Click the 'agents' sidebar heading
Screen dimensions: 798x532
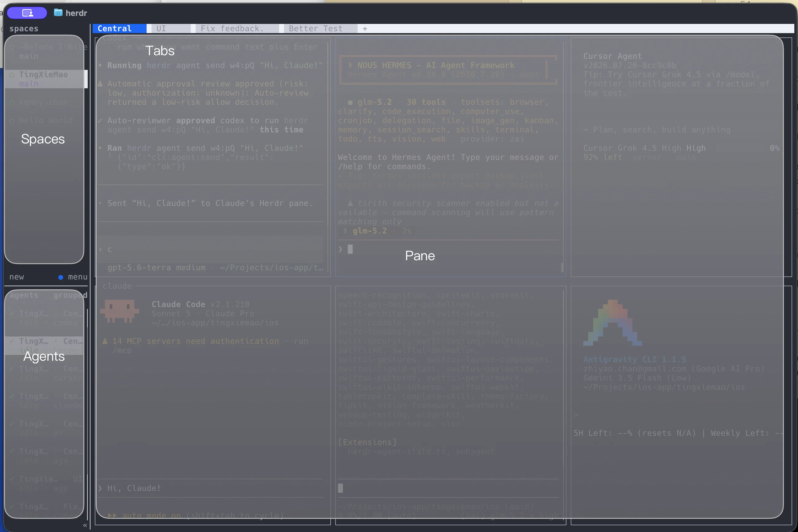24,295
